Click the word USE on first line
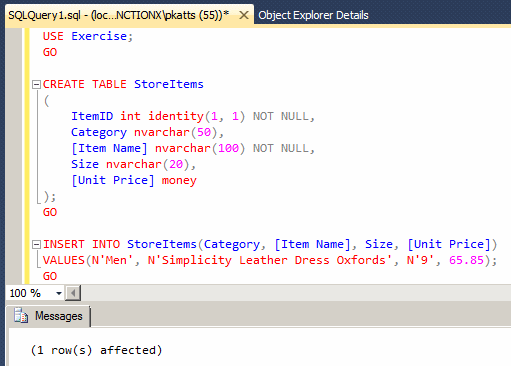 click(x=53, y=36)
